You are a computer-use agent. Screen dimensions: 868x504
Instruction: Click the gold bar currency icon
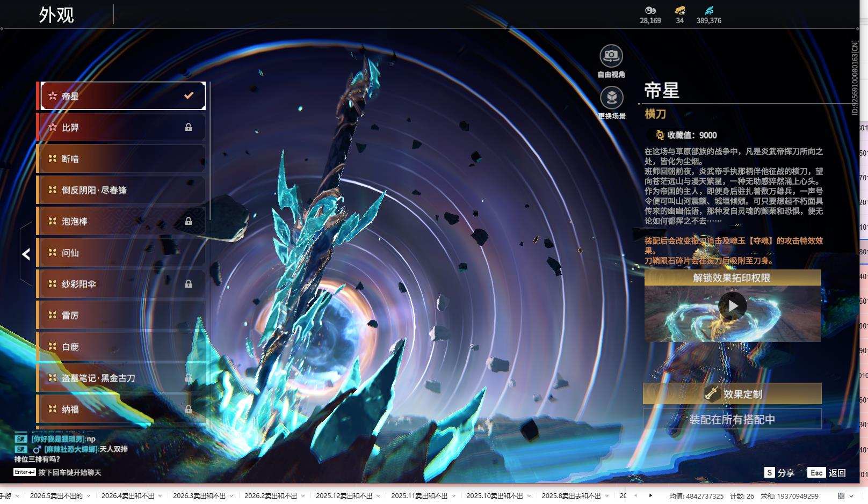coord(680,10)
